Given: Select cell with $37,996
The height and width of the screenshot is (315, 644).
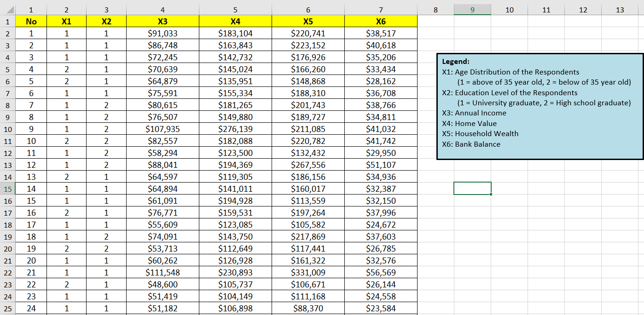Looking at the screenshot, I should tap(381, 212).
